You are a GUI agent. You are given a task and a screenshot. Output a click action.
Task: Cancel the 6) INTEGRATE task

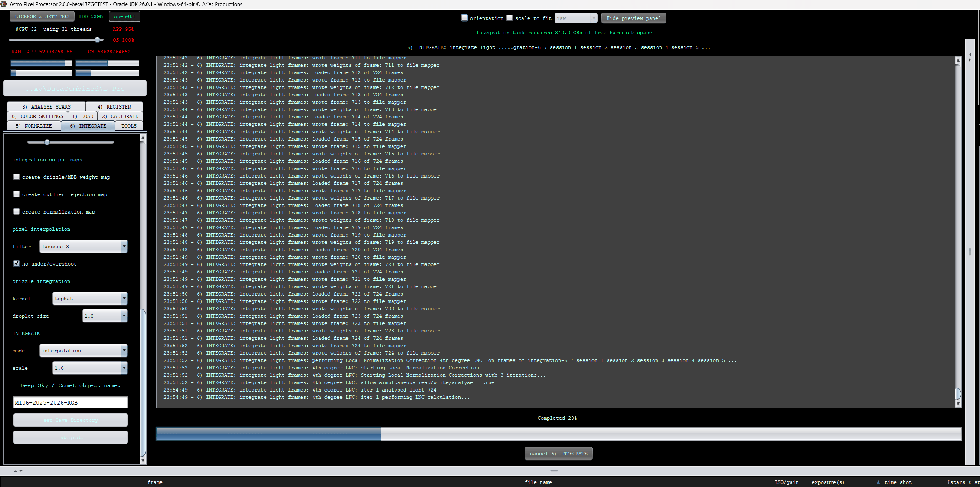(559, 454)
